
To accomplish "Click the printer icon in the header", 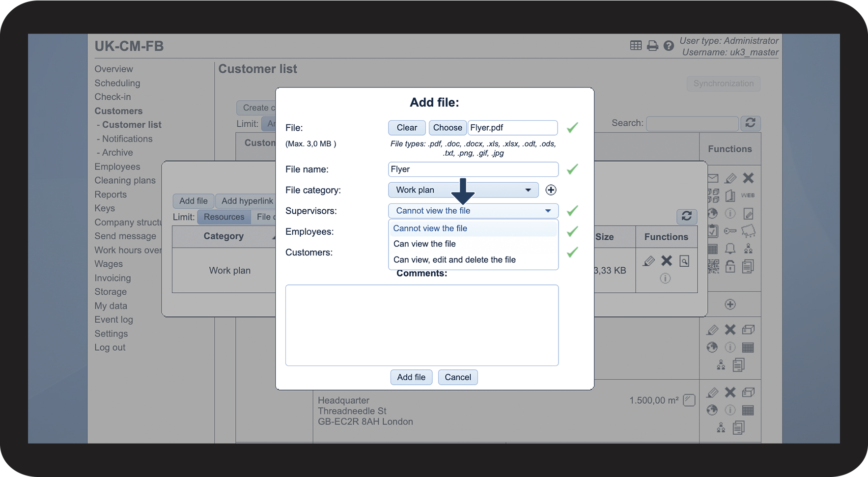I will [652, 46].
